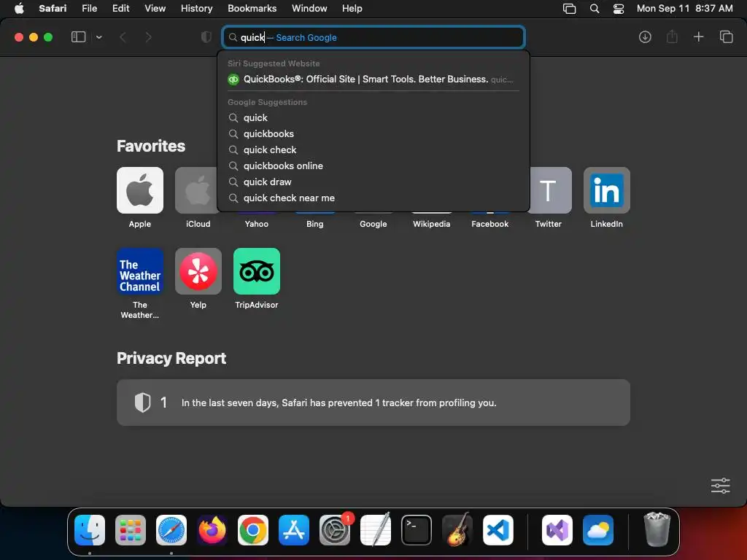Open the TripAdvisor favorite tile
747x560 pixels.
pos(257,271)
